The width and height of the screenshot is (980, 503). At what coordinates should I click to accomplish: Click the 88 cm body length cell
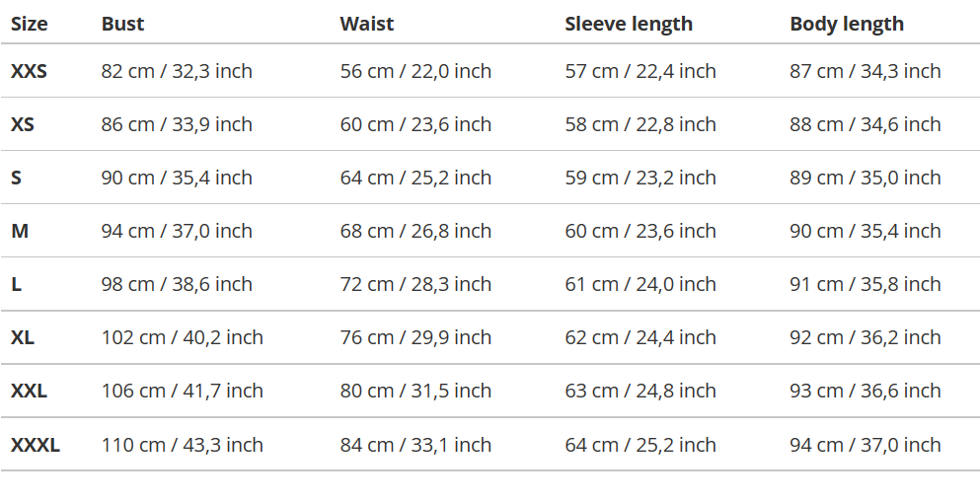865,124
